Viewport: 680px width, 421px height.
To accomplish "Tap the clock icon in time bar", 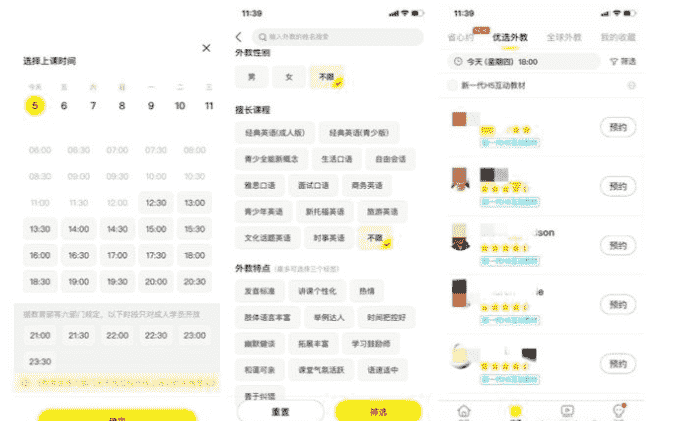I will pyautogui.click(x=458, y=62).
